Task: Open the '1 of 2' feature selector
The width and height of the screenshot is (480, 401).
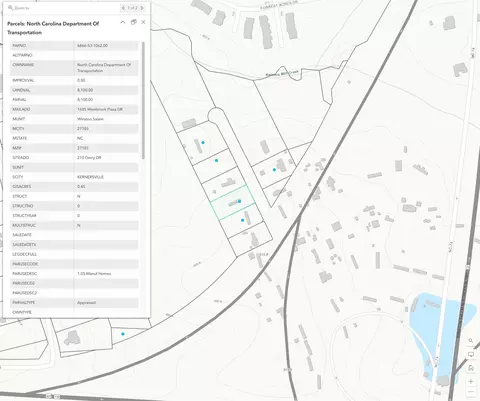Action: [133, 8]
